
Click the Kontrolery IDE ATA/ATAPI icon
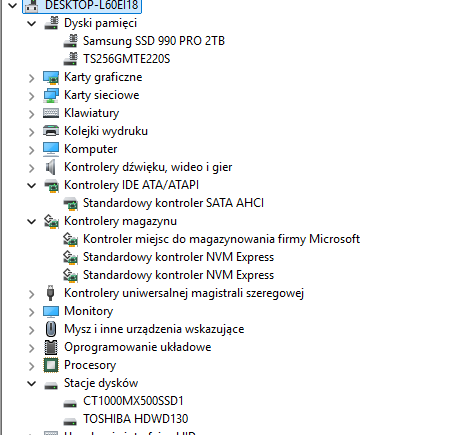(51, 185)
